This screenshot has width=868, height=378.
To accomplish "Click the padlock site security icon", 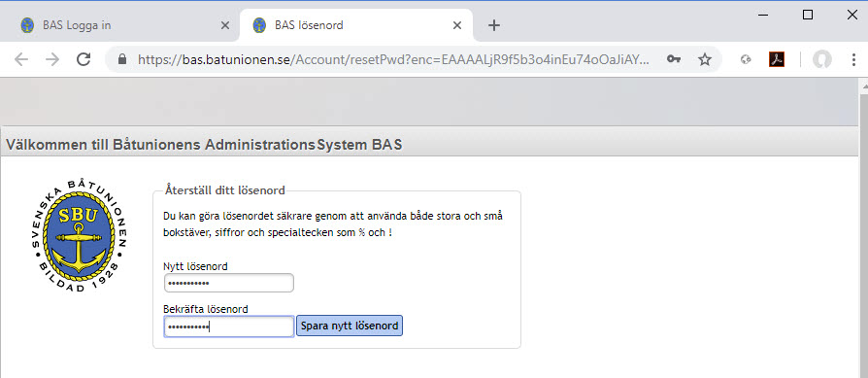I will [123, 59].
